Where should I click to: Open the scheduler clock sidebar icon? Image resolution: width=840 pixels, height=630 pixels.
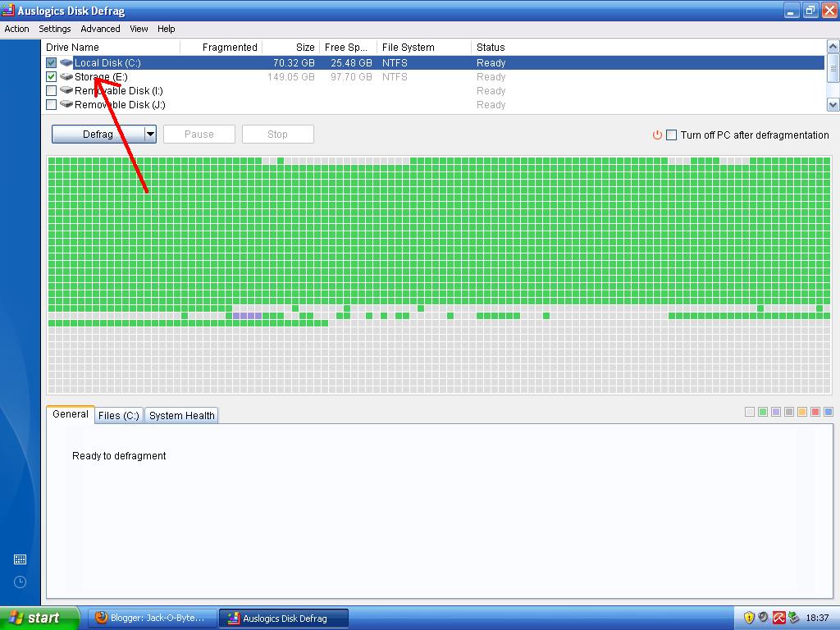(x=20, y=582)
